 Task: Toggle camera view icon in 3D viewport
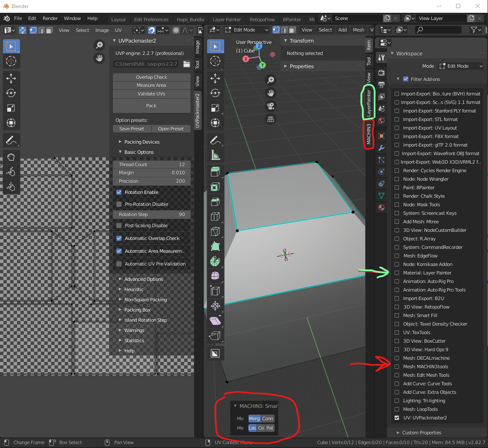pyautogui.click(x=271, y=106)
